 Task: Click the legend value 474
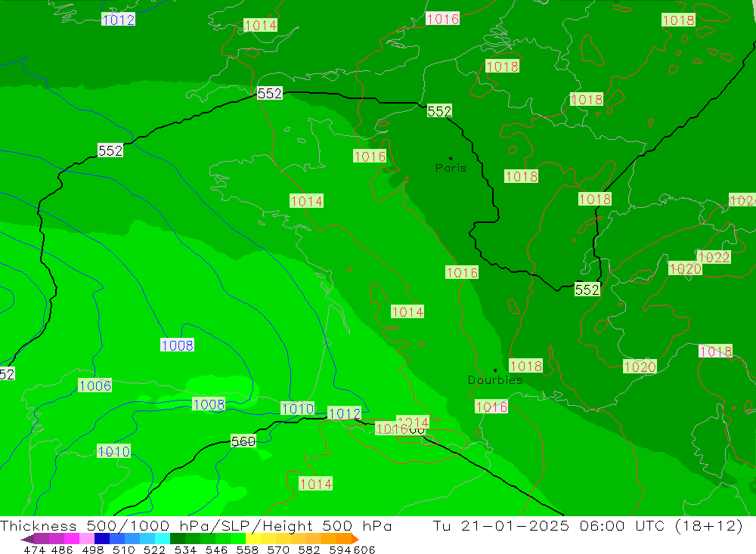point(35,550)
